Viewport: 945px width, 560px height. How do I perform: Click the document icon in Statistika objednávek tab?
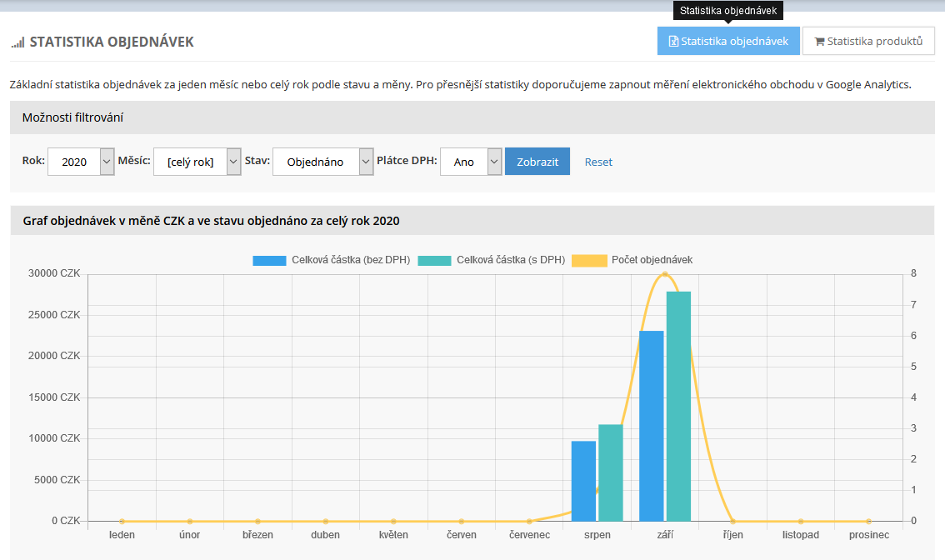pos(673,42)
